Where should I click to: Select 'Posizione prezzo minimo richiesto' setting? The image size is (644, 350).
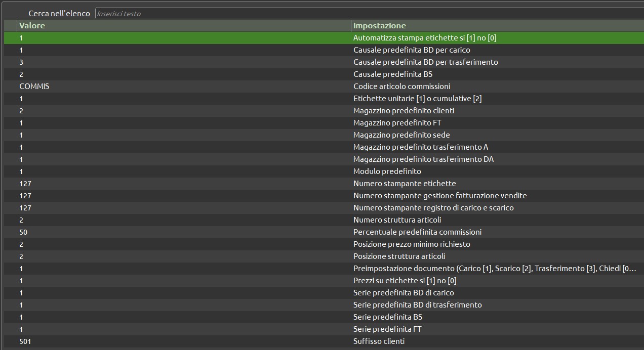tap(412, 244)
